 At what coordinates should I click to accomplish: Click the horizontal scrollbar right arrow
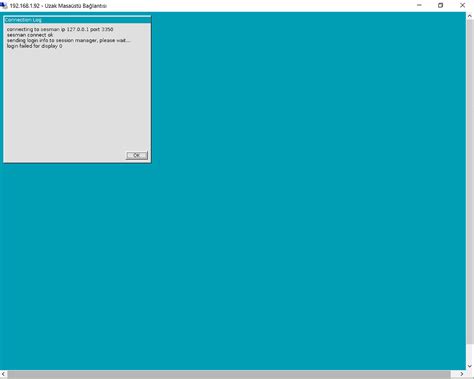(462, 374)
